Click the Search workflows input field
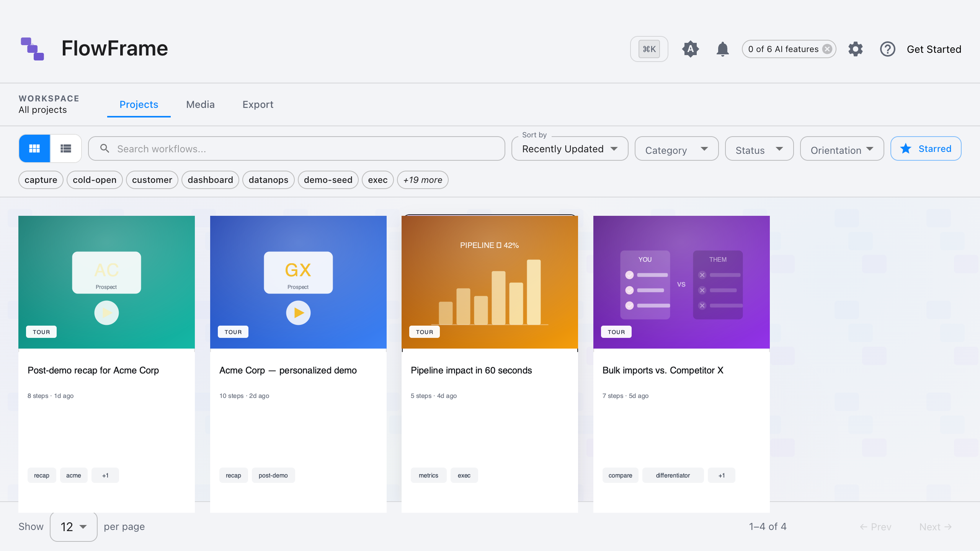 pyautogui.click(x=297, y=148)
